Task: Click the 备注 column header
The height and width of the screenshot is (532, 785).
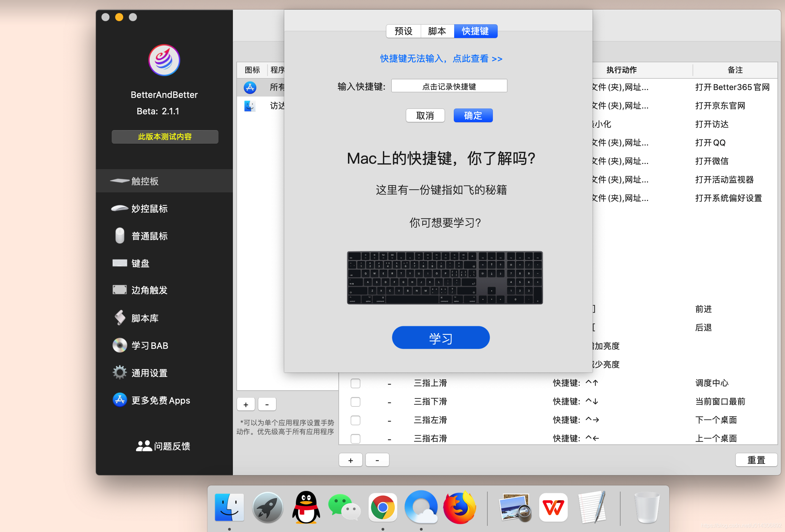Action: click(x=735, y=70)
